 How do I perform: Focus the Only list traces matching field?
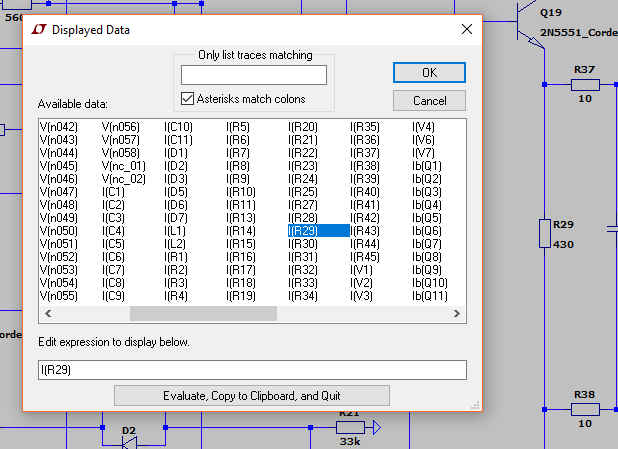254,75
